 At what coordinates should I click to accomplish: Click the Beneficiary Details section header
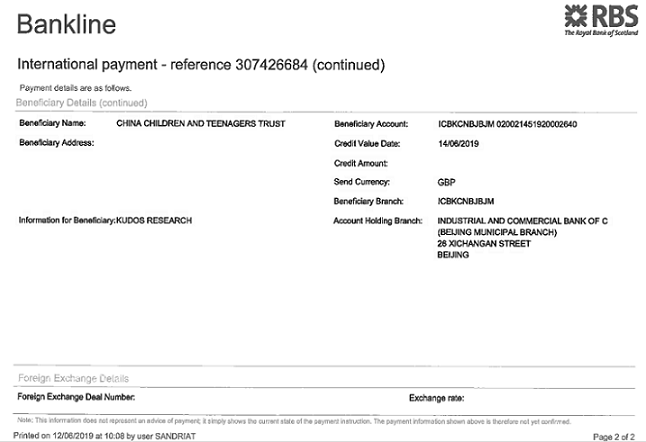point(82,102)
